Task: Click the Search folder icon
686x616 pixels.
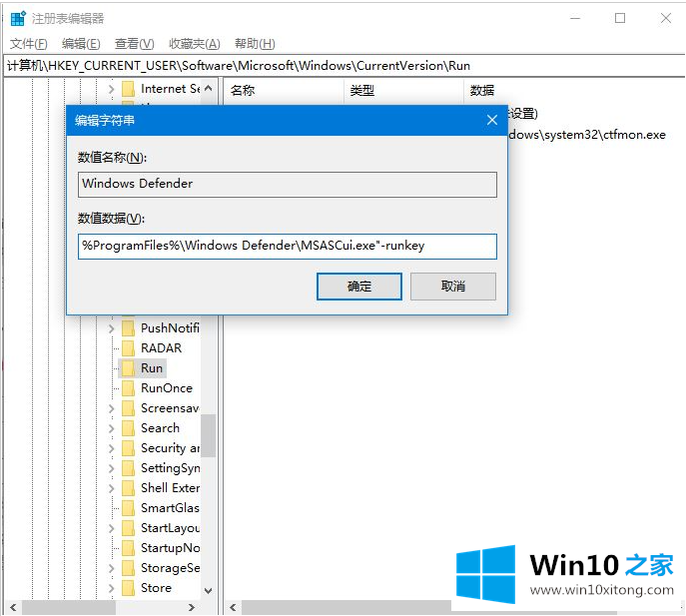Action: pyautogui.click(x=128, y=428)
